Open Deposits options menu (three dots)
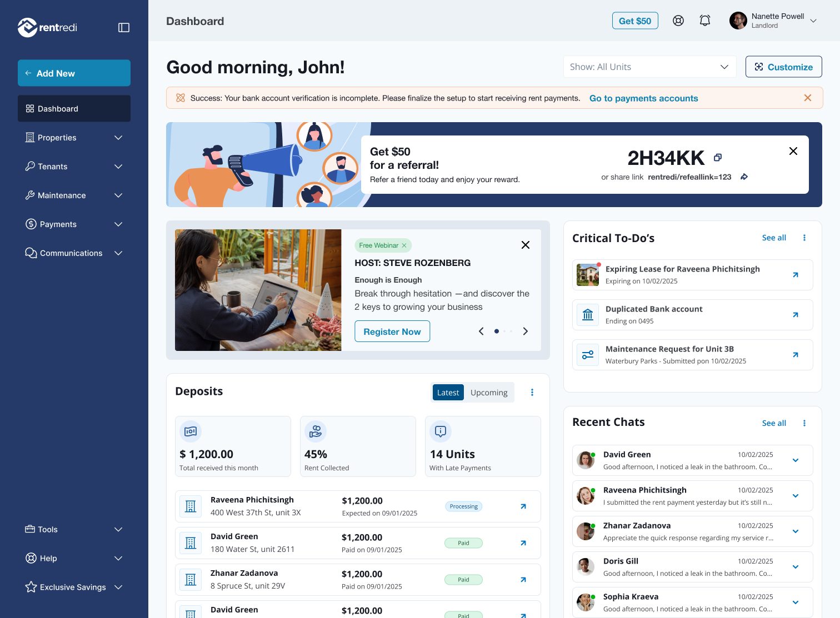This screenshot has height=618, width=840. 532,393
